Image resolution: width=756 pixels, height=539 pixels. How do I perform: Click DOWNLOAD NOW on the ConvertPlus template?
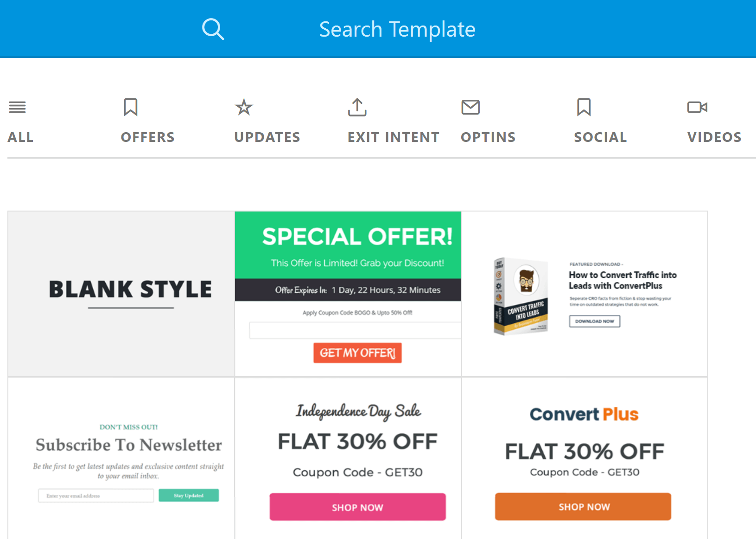pos(594,321)
